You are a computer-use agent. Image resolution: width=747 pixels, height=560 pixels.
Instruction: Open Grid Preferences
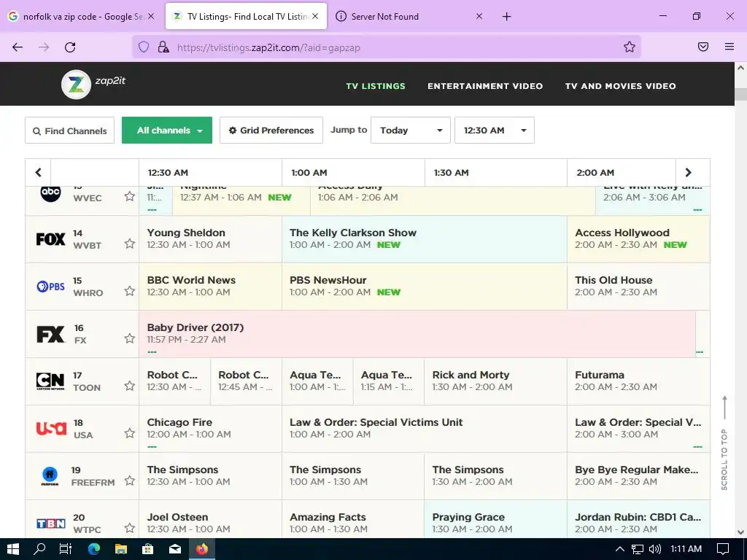(271, 130)
